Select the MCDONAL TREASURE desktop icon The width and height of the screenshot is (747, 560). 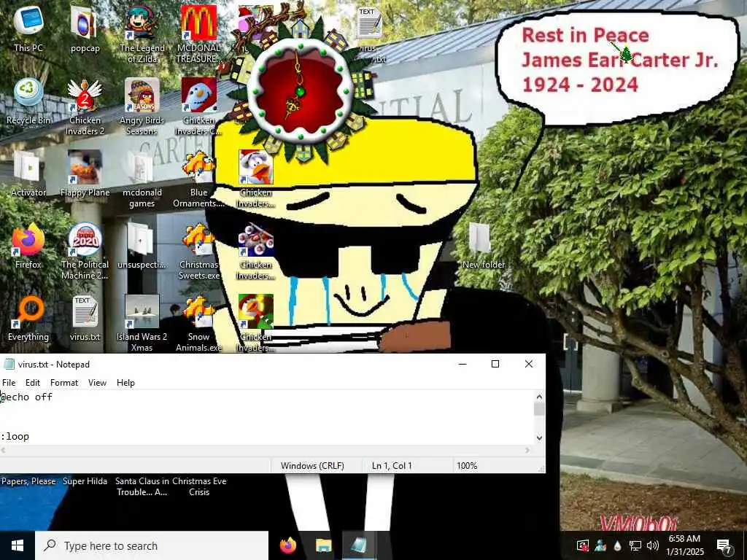point(198,34)
